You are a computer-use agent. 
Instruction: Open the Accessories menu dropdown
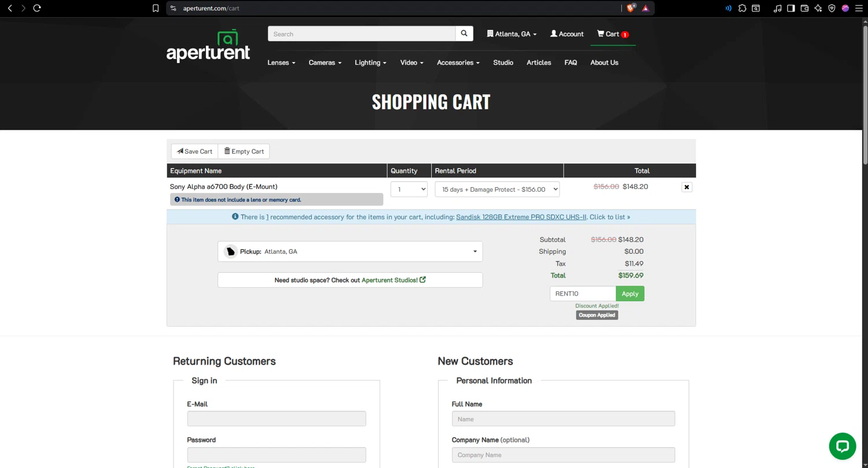point(458,63)
